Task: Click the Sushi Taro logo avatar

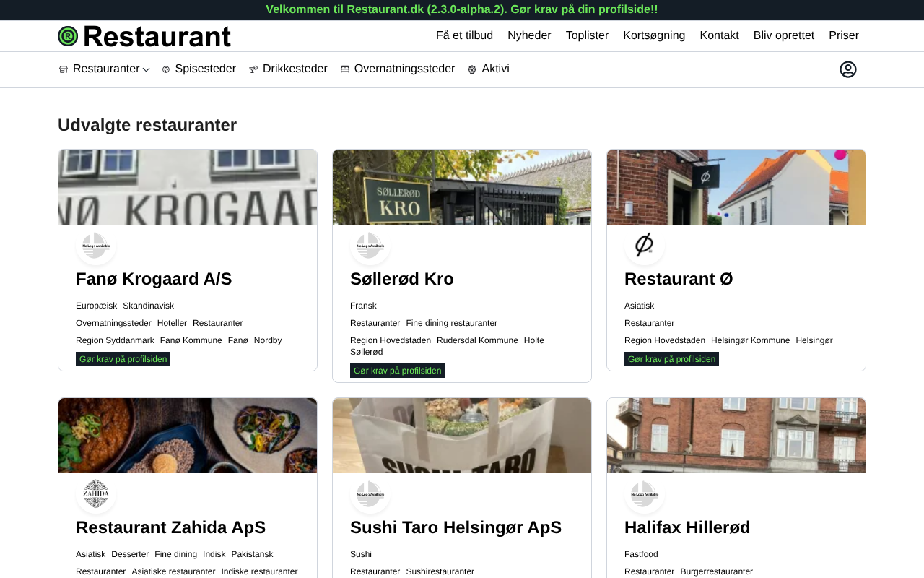Action: coord(370,494)
